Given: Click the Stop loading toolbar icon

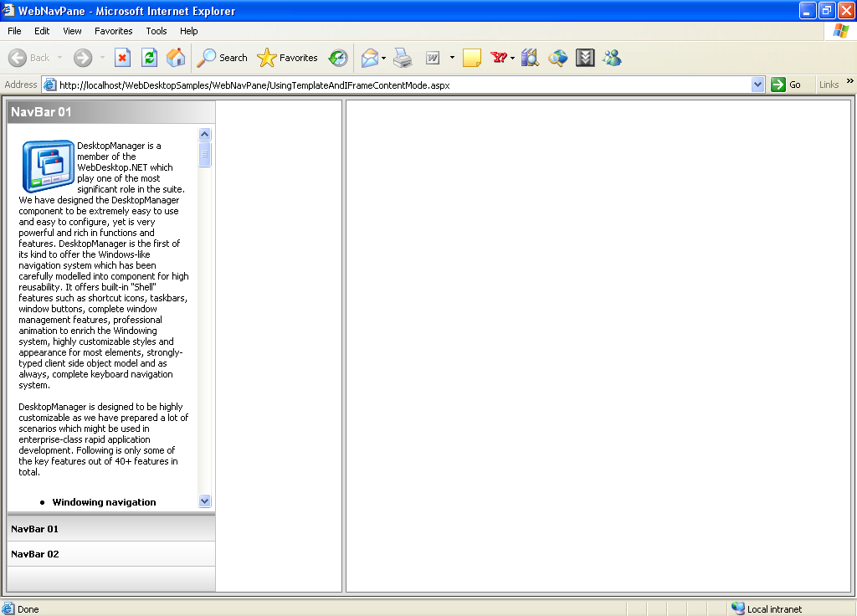Looking at the screenshot, I should click(x=122, y=58).
